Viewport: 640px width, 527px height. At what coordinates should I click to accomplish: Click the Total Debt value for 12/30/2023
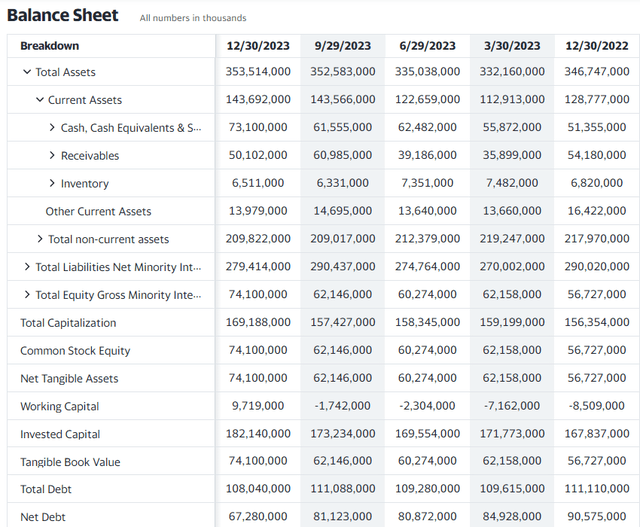pyautogui.click(x=258, y=489)
